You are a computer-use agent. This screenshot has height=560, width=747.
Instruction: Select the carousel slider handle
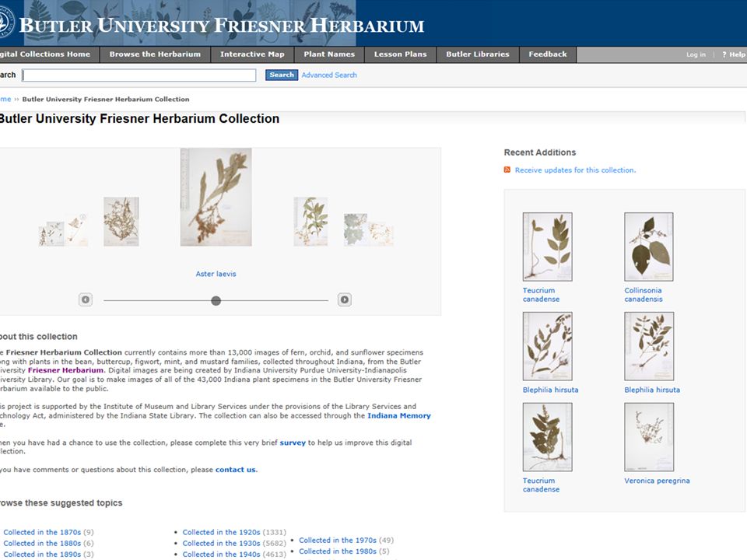click(216, 300)
